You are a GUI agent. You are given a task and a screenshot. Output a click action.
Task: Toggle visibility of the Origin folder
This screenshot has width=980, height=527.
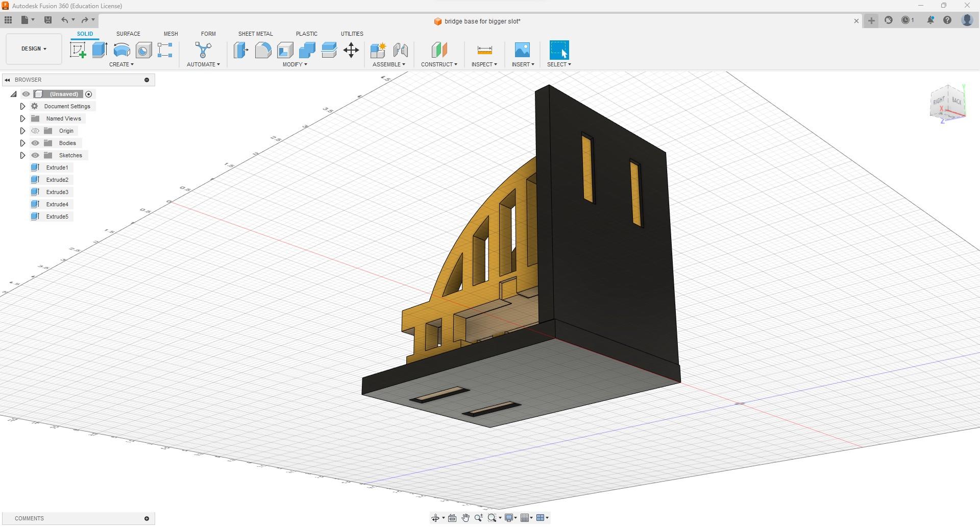click(35, 131)
